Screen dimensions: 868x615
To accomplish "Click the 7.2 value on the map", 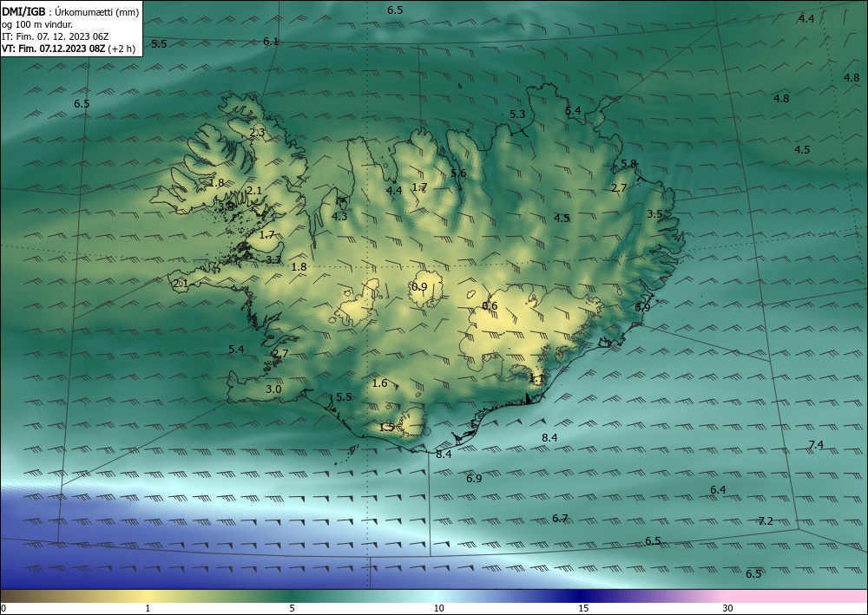I will [766, 521].
